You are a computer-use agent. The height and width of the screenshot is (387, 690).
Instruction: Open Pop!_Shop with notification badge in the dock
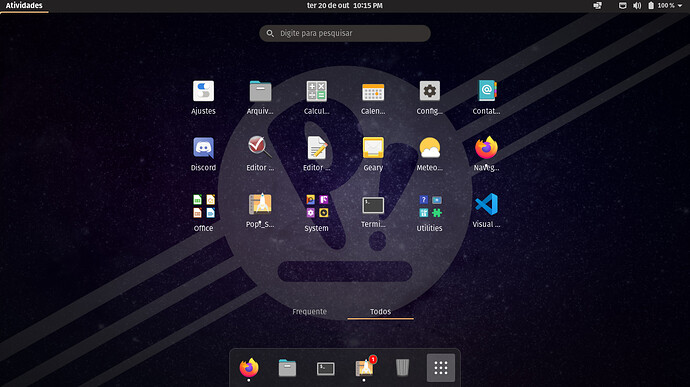pyautogui.click(x=364, y=367)
